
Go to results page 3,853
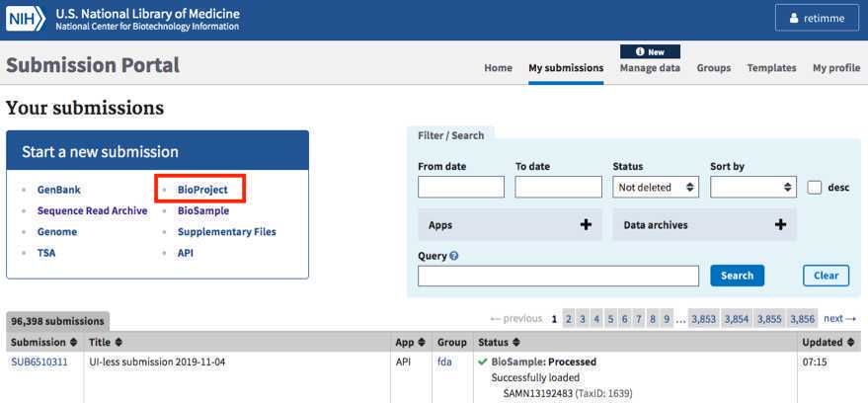[704, 319]
